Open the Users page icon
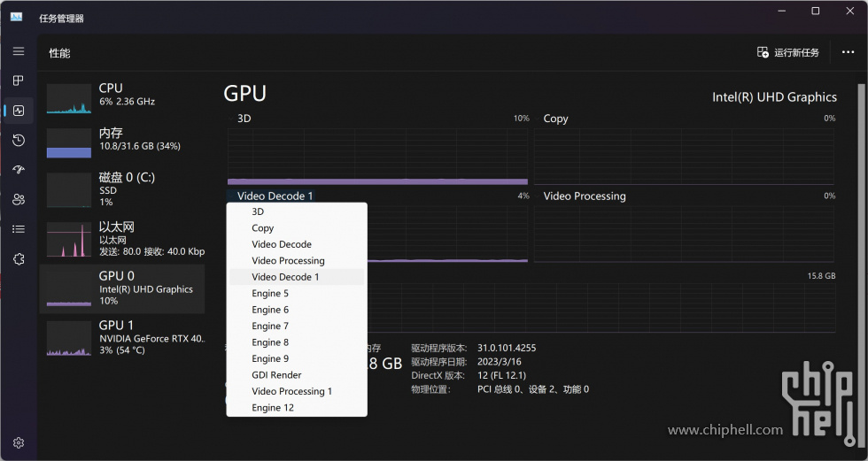The height and width of the screenshot is (461, 868). [x=19, y=199]
